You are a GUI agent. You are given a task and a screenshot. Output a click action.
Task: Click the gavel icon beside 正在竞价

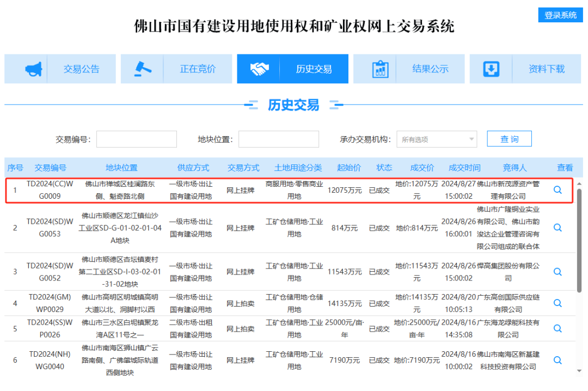pyautogui.click(x=143, y=69)
